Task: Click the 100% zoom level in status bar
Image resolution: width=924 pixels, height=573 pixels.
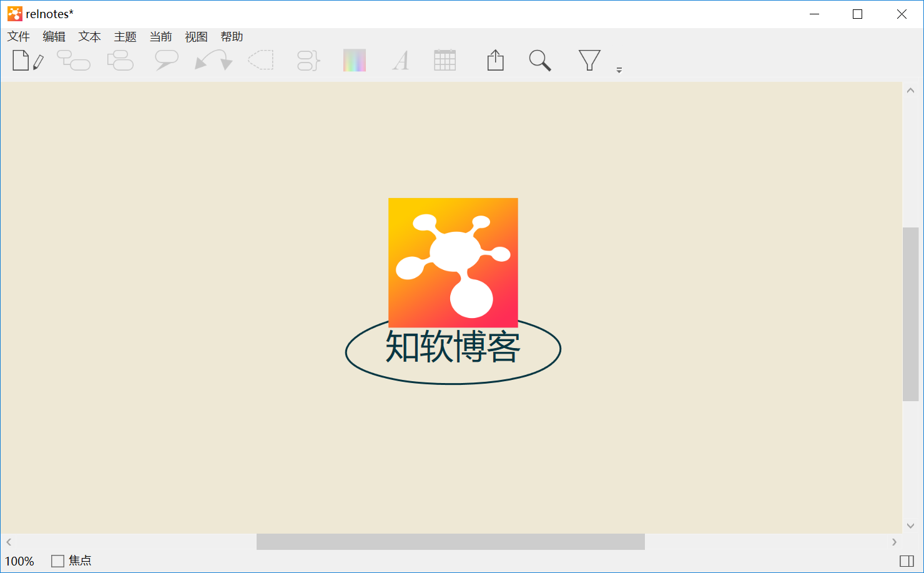Action: pos(20,561)
